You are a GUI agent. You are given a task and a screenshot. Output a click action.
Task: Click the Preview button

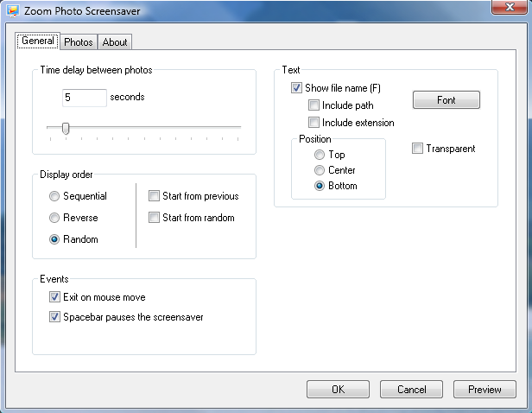[x=484, y=390]
